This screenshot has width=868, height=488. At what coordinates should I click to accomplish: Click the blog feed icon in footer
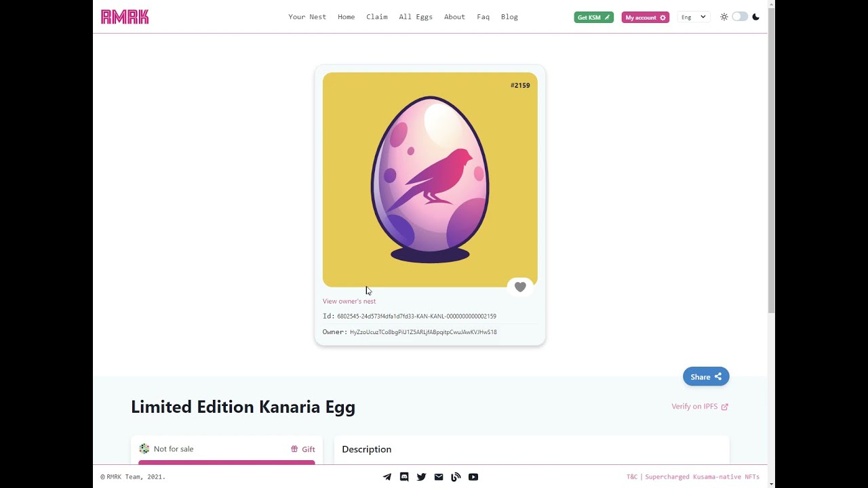click(456, 477)
